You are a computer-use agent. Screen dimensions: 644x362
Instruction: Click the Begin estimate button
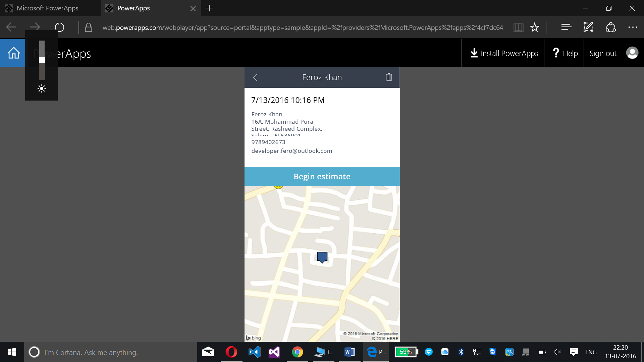point(322,176)
